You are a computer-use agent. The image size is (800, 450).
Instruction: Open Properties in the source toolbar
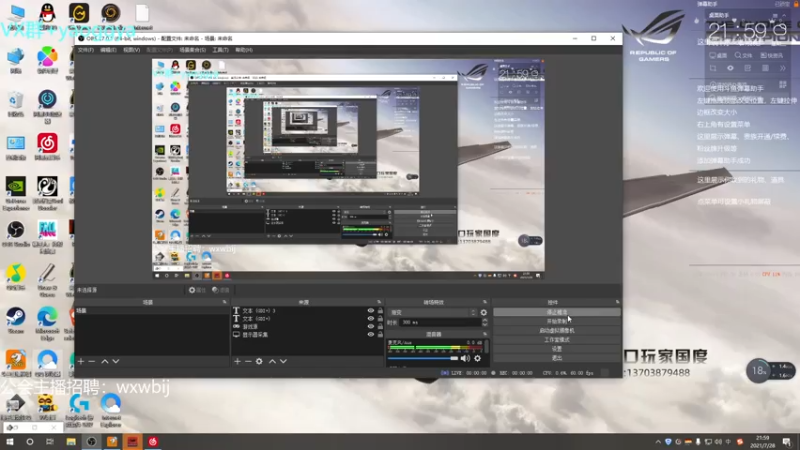click(197, 290)
